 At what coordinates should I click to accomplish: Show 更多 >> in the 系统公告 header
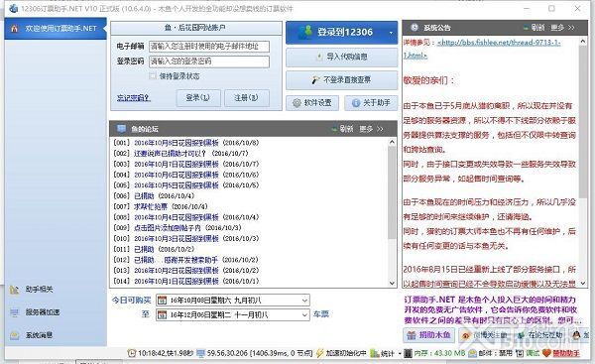[562, 28]
